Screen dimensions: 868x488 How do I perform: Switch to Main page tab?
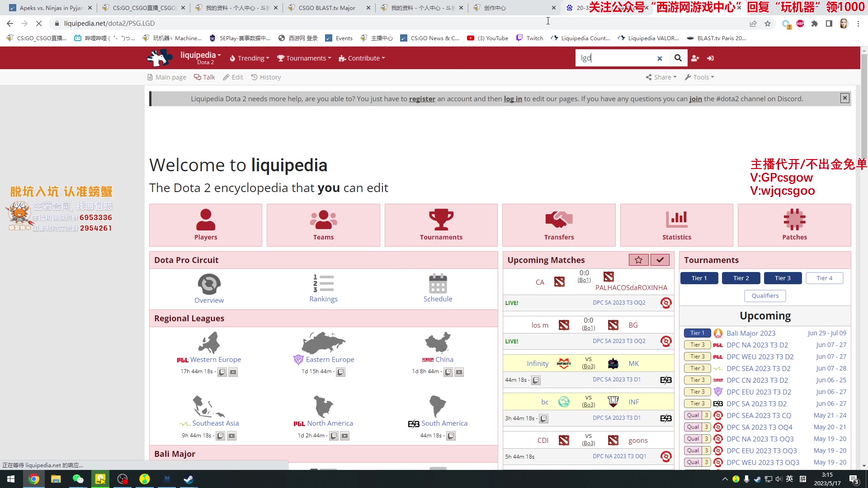[x=167, y=77]
